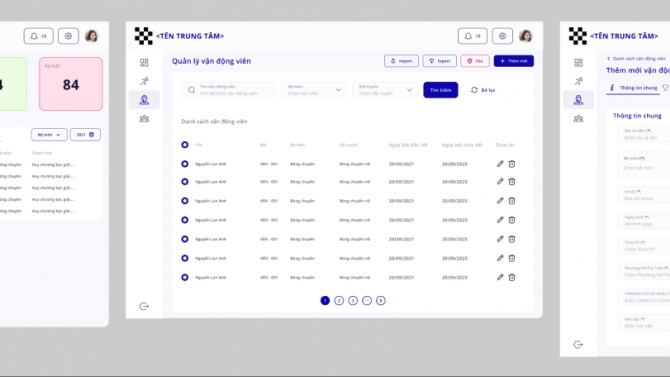670x377 pixels.
Task: Click 'Ngày kết thúc HĐ' column header
Action: pos(462,145)
